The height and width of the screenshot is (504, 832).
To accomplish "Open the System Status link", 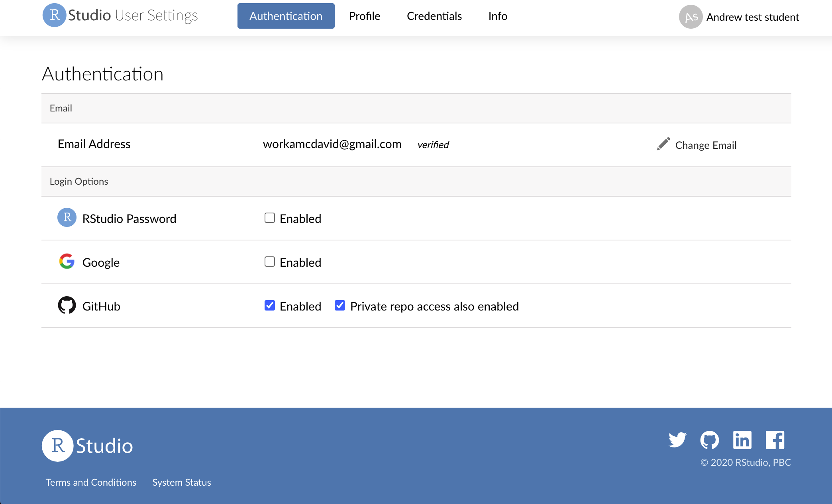I will [x=181, y=482].
